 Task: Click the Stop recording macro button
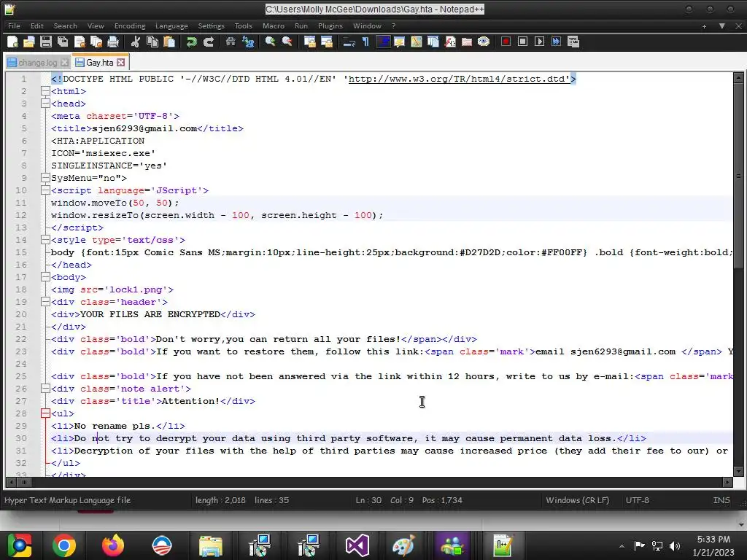click(x=522, y=42)
